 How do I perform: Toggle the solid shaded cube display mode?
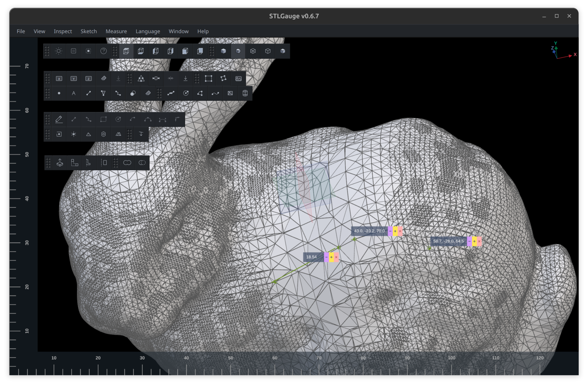pos(223,51)
